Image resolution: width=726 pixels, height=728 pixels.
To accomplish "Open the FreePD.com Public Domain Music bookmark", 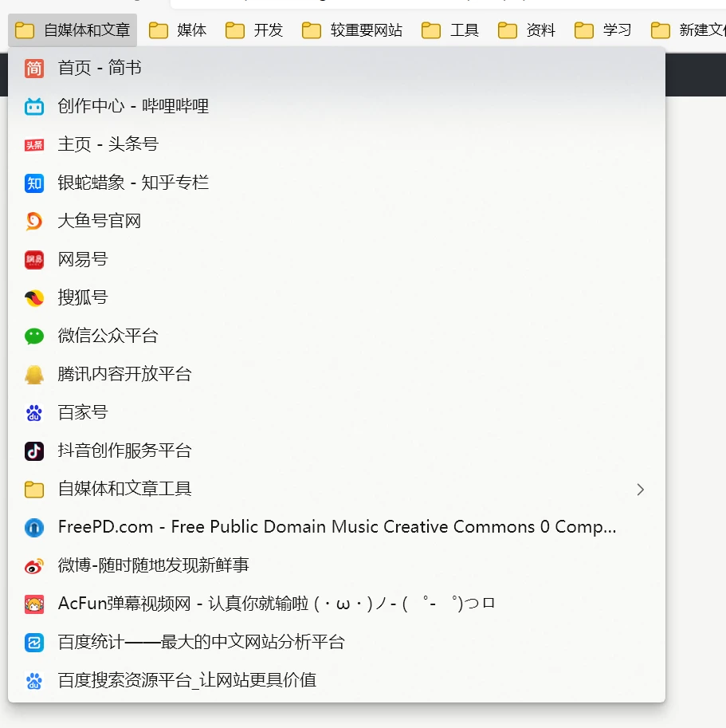I will [336, 527].
